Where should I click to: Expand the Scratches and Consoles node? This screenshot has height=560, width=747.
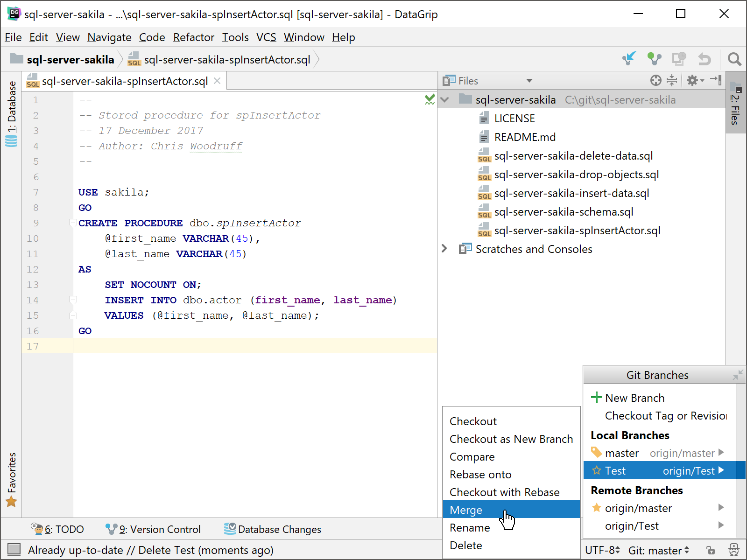point(444,249)
